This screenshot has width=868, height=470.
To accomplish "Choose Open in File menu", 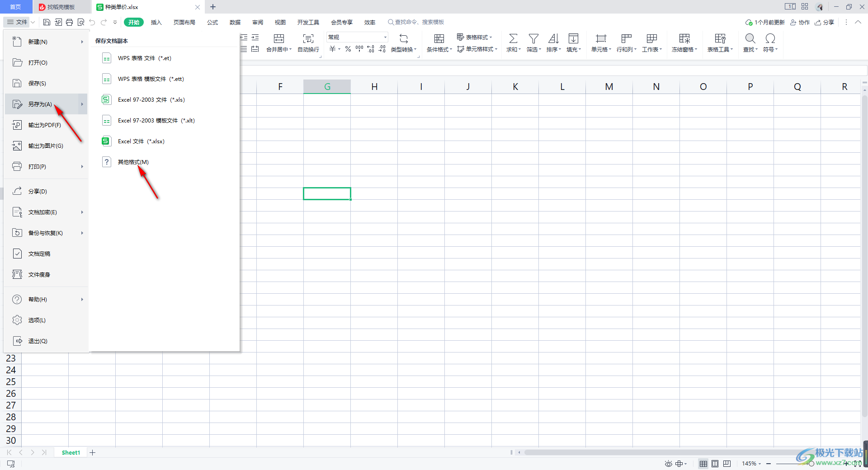I will [x=46, y=62].
